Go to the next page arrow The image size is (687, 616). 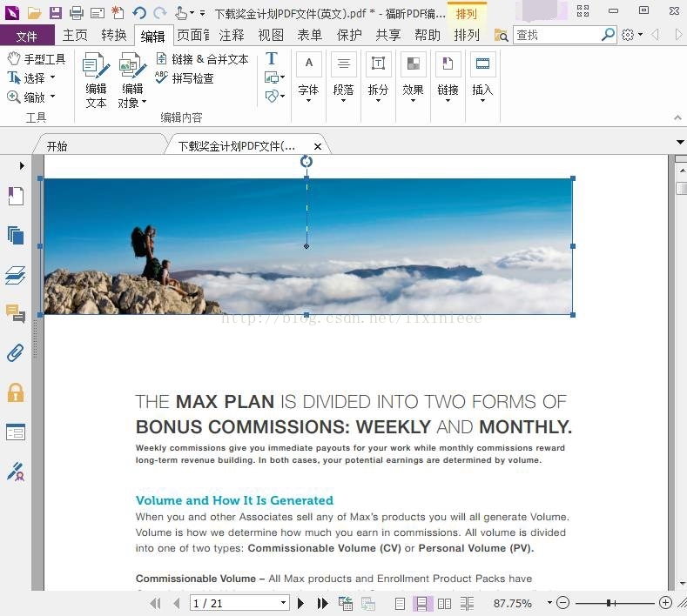point(300,603)
